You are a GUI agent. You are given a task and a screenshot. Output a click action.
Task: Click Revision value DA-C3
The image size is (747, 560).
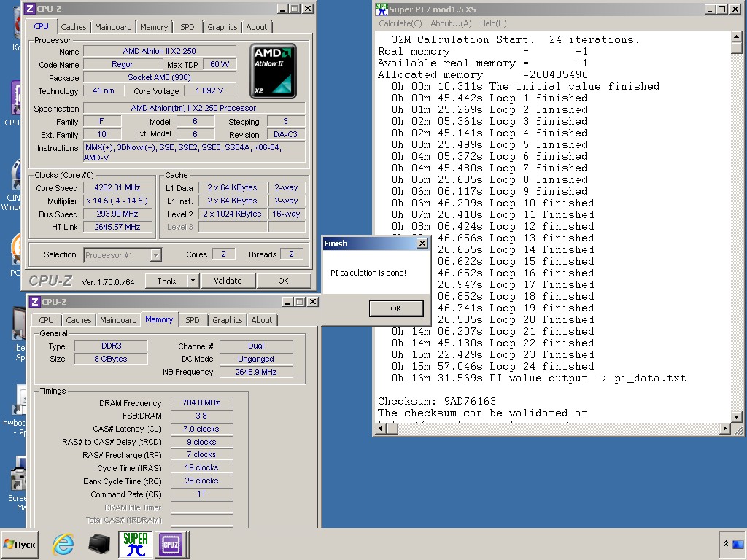pos(285,134)
